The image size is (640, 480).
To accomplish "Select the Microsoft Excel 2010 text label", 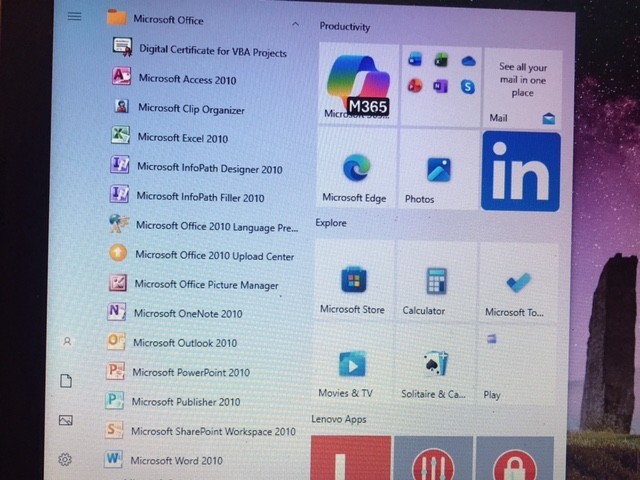I will (182, 138).
